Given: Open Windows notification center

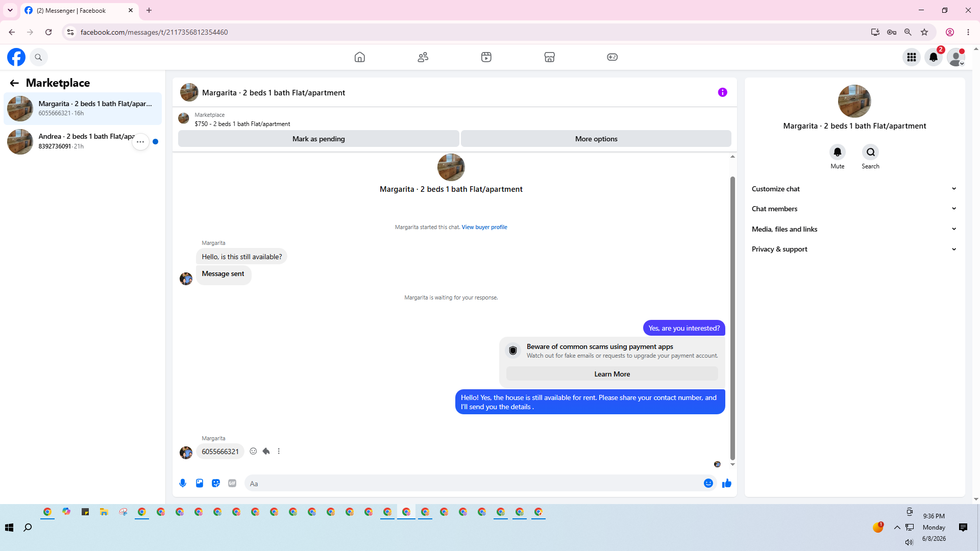Looking at the screenshot, I should coord(963,528).
